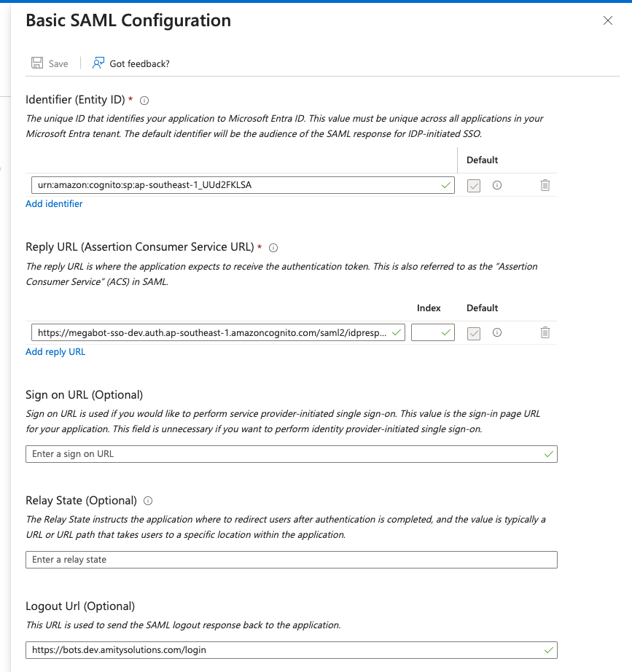This screenshot has height=672, width=632.
Task: Click the amazoncognito reply URL field
Action: [x=211, y=332]
